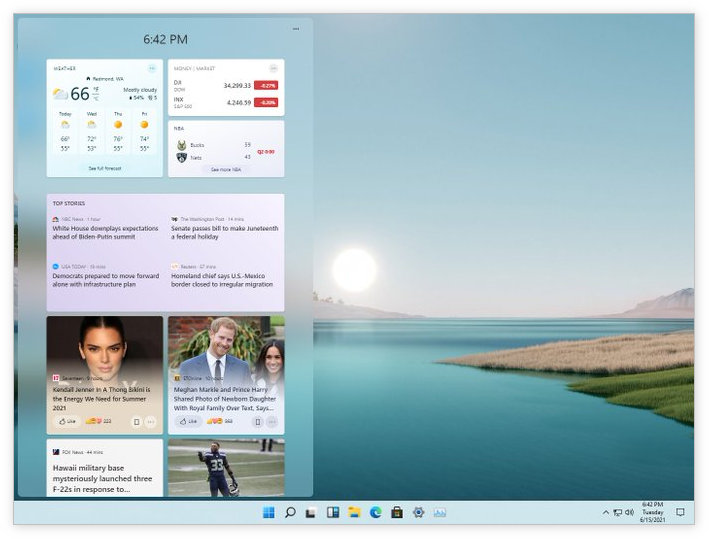Open Microsoft Store from the taskbar

tap(397, 512)
